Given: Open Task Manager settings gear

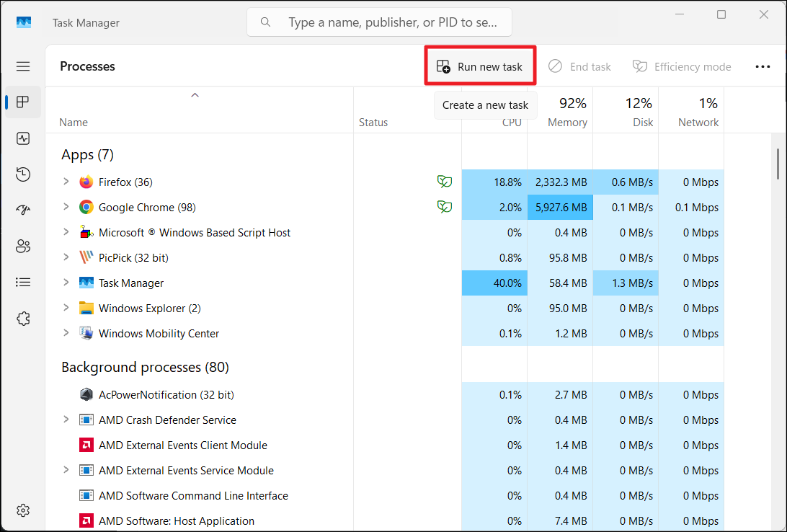Looking at the screenshot, I should [x=23, y=510].
